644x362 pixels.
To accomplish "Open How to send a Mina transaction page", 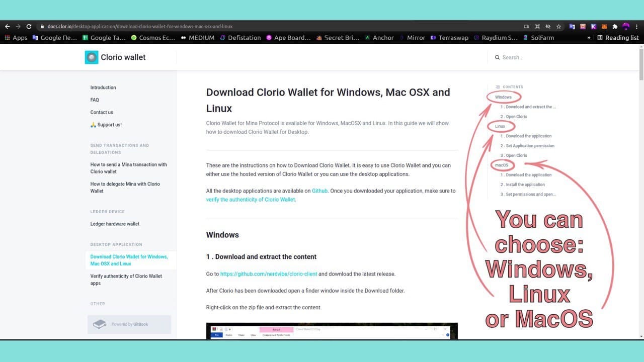I will (x=129, y=168).
